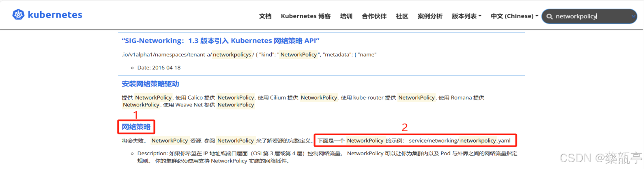Expand the 版本列表 dropdown
Viewport: 644px width, 169px height.
tap(466, 16)
